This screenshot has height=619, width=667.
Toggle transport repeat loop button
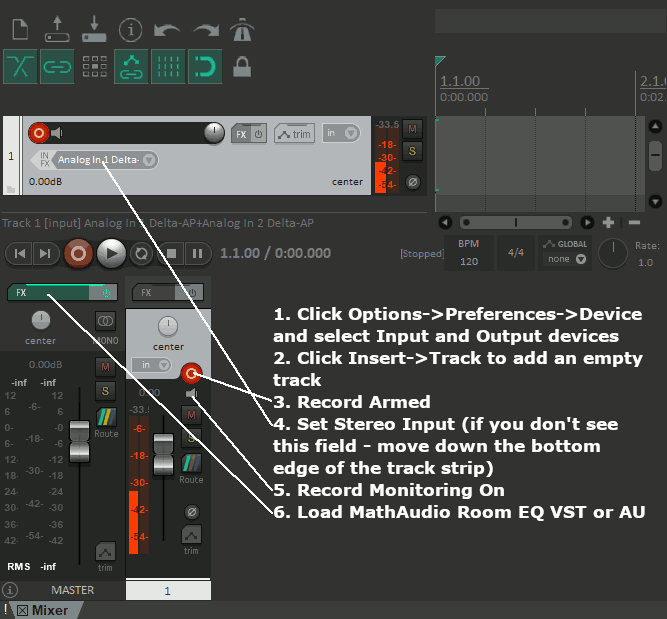141,254
